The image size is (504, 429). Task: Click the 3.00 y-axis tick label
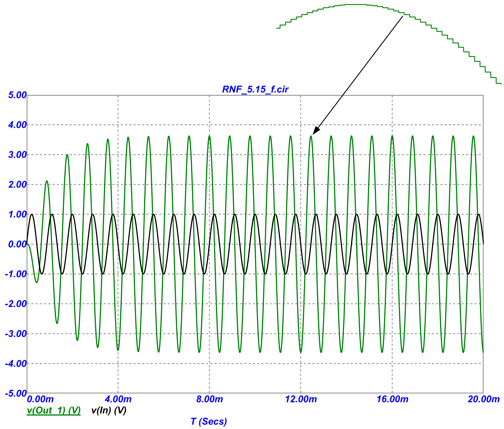coord(17,155)
